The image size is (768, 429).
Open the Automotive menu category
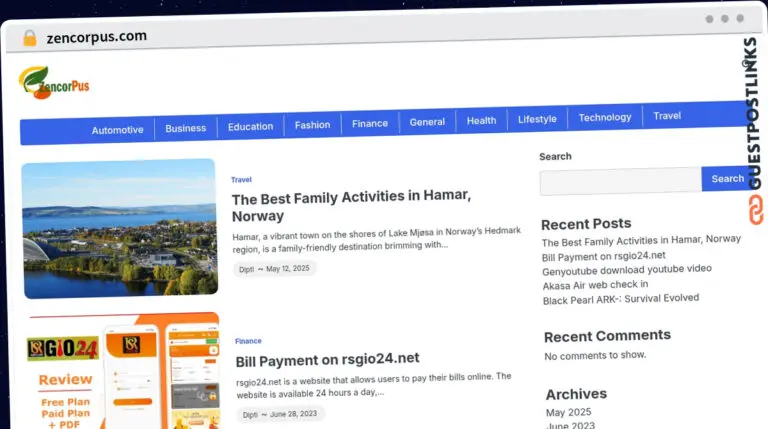click(x=117, y=130)
